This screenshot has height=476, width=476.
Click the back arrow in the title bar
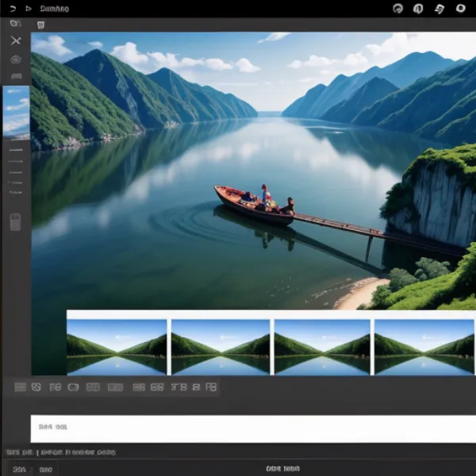pyautogui.click(x=13, y=9)
